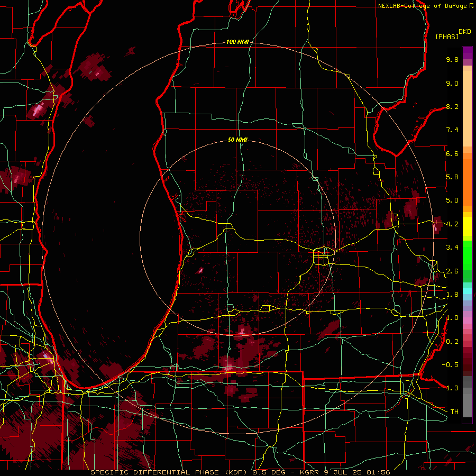This screenshot has height=476, width=476.
Task: Select the 7.4 scale value
Action: click(x=452, y=130)
